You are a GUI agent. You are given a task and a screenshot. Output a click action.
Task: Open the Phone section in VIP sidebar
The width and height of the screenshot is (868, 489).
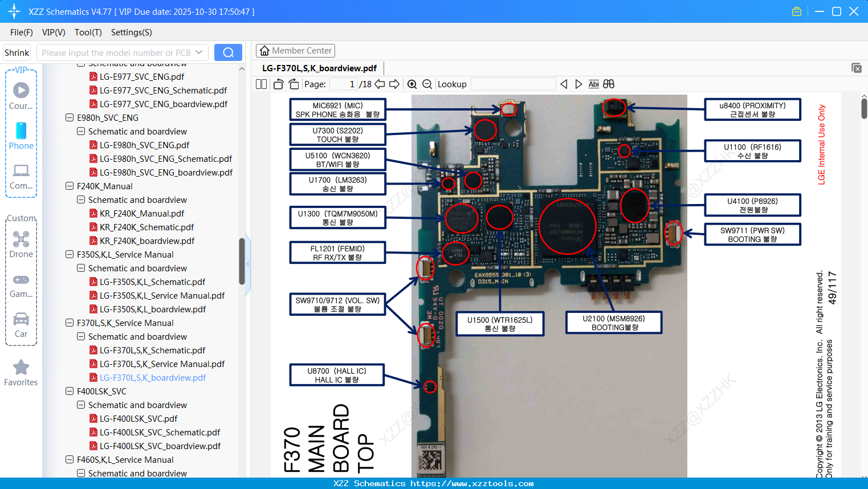[21, 137]
